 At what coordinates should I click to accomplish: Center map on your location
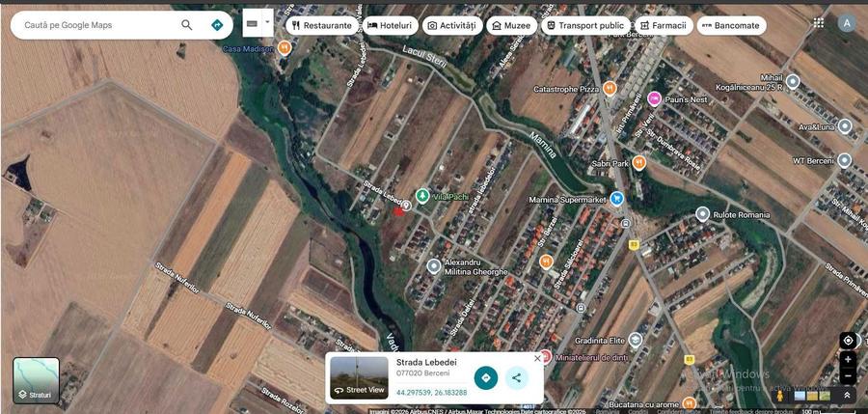847,340
